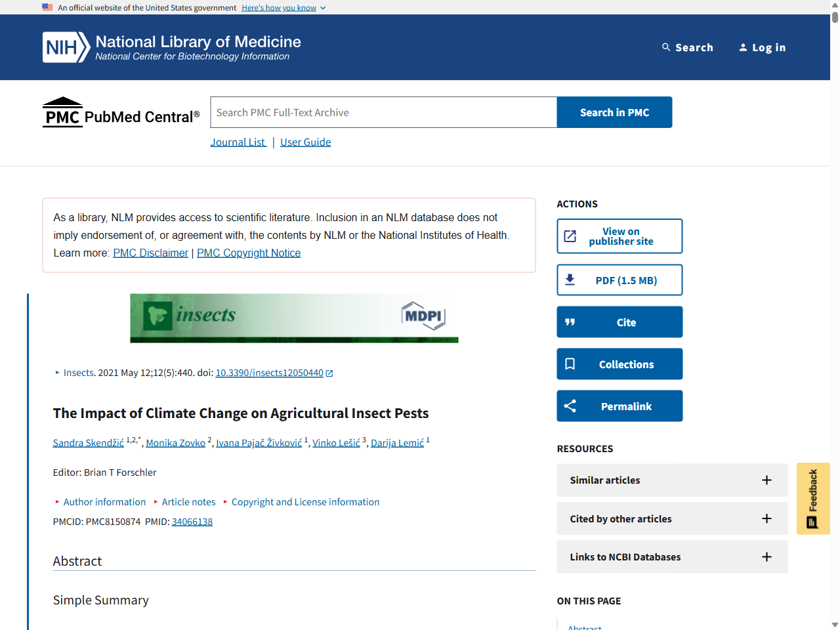The image size is (840, 630).
Task: Open the User Guide link
Action: (305, 142)
